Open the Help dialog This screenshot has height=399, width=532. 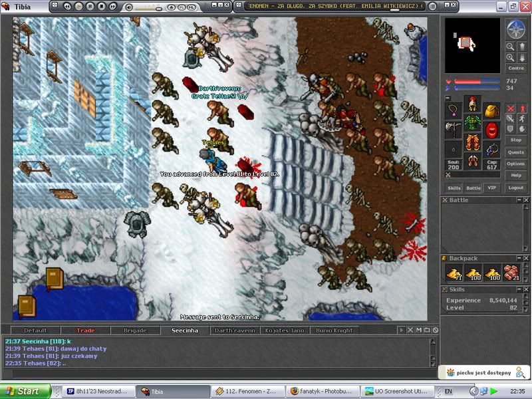click(516, 176)
